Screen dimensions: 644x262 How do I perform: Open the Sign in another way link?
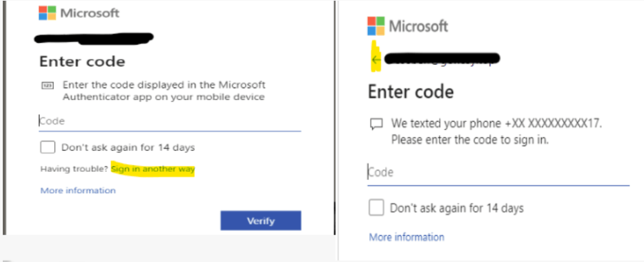pos(153,170)
